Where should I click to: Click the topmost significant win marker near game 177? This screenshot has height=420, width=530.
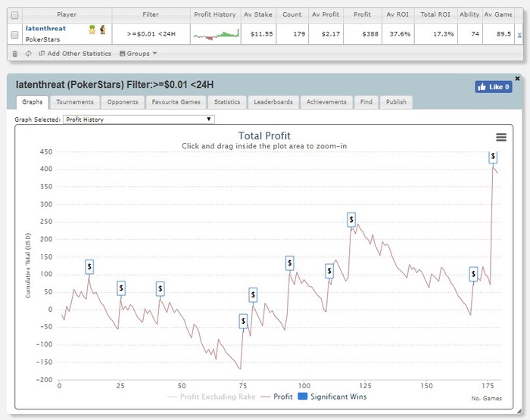click(x=493, y=157)
